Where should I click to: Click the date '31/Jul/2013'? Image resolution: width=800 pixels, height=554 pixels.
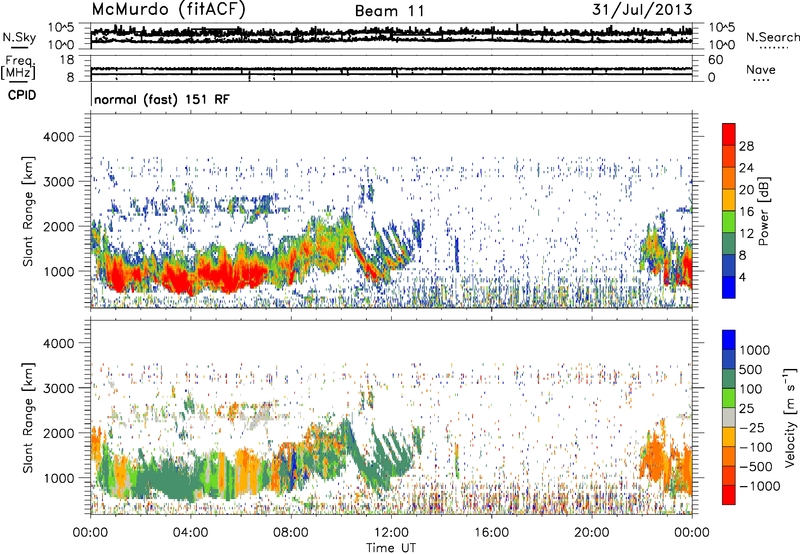(642, 10)
